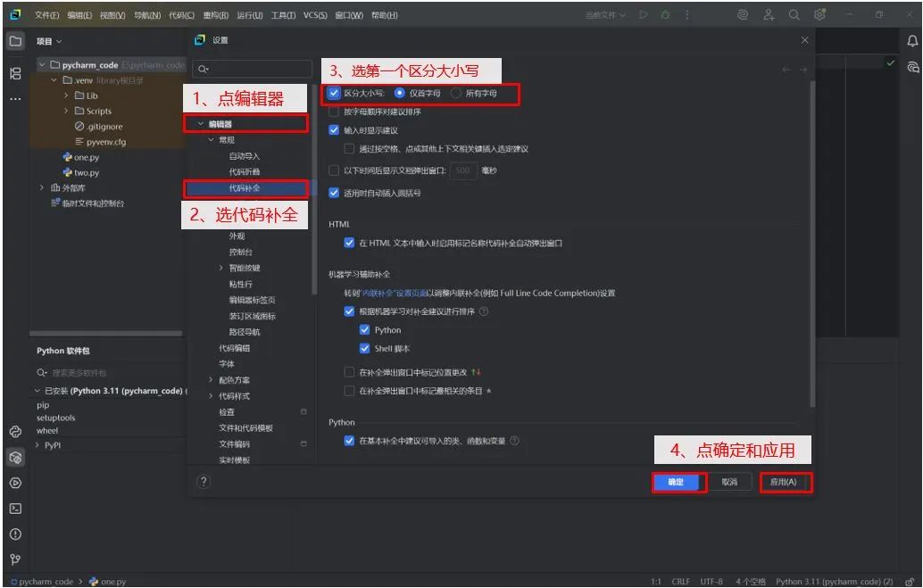Open the Project tool window folder icon
The height and width of the screenshot is (588, 923).
click(x=16, y=41)
